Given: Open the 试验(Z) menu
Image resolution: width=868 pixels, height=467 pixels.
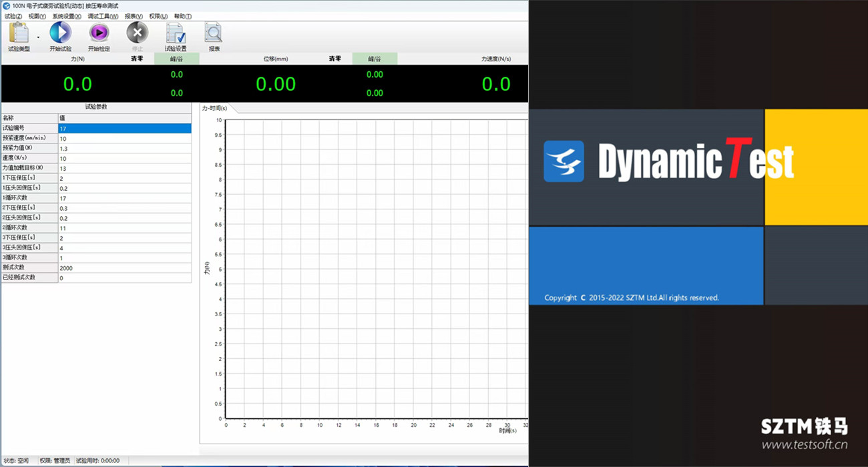Looking at the screenshot, I should pyautogui.click(x=13, y=16).
